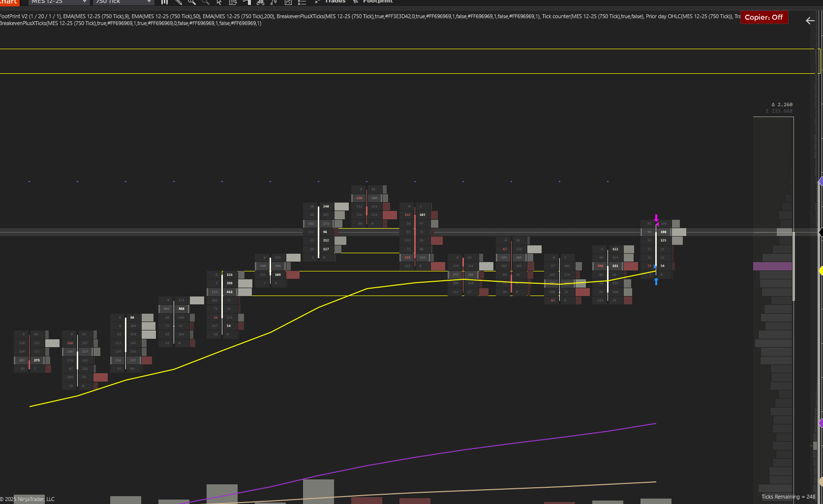Image resolution: width=823 pixels, height=504 pixels.
Task: Click the sum value Σ 233.668
Action: pos(779,111)
